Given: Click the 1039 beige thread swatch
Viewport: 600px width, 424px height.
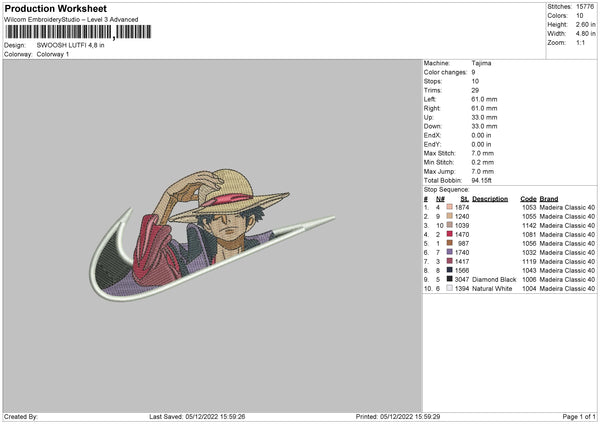Looking at the screenshot, I should click(x=449, y=225).
